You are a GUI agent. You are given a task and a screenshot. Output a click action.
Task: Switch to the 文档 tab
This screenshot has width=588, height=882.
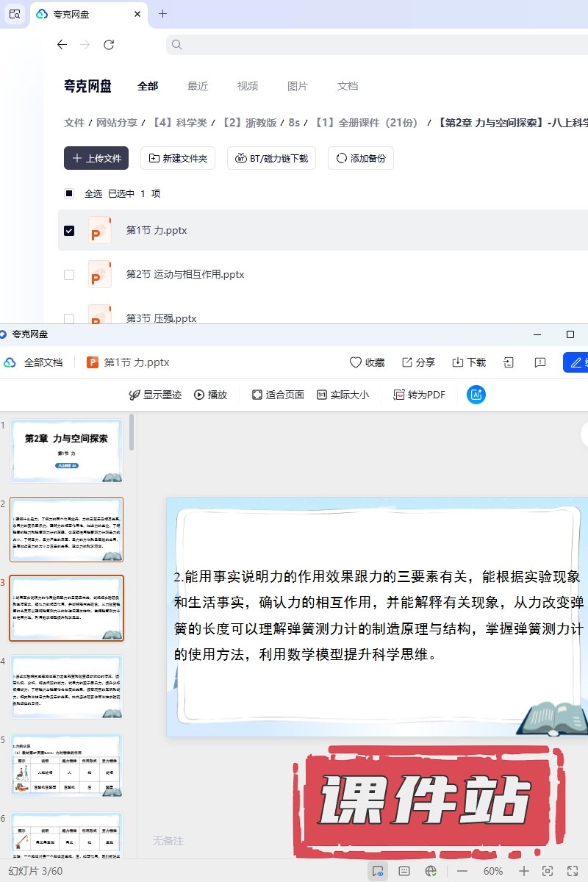click(348, 86)
